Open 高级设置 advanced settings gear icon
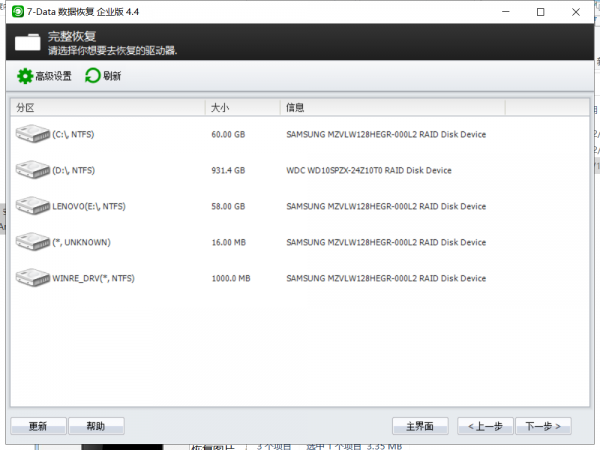Image resolution: width=600 pixels, height=450 pixels. pos(25,76)
